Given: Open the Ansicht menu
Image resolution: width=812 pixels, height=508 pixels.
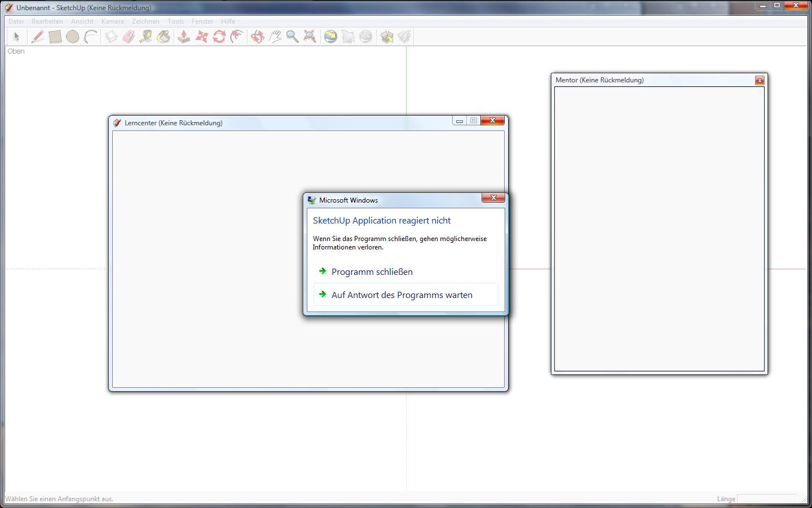Looking at the screenshot, I should coord(82,21).
